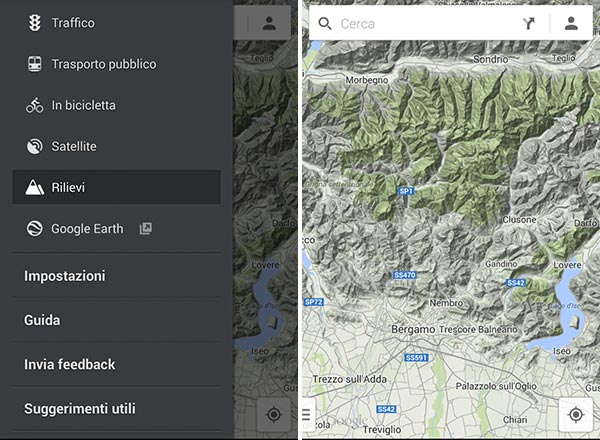Tap the SS591 road shield
This screenshot has height=440, width=600.
coord(416,358)
